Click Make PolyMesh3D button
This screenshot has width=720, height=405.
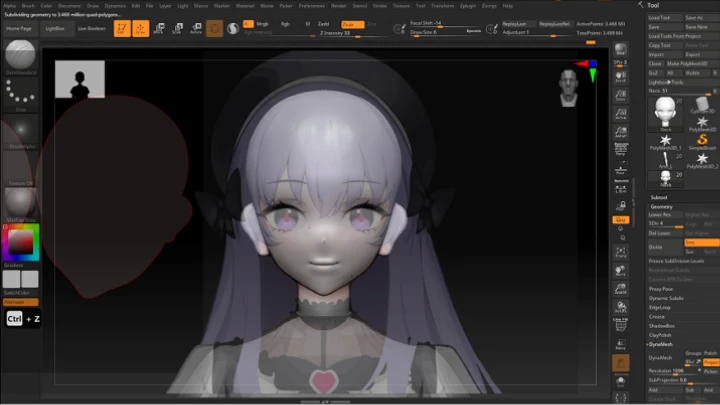690,64
